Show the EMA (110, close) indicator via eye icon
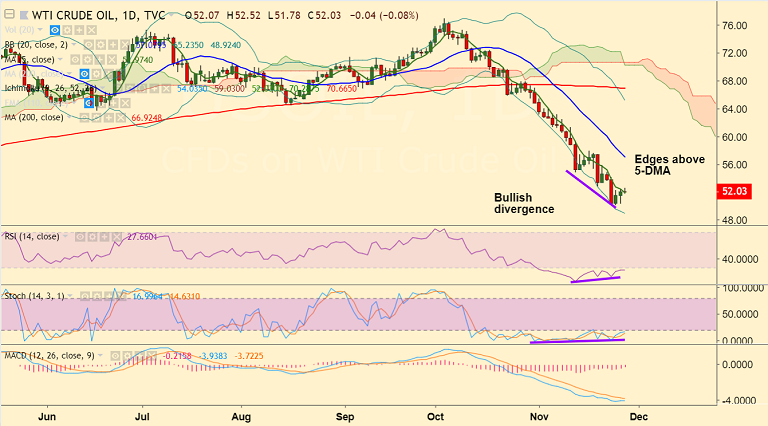This screenshot has width=768, height=426. 89,103
